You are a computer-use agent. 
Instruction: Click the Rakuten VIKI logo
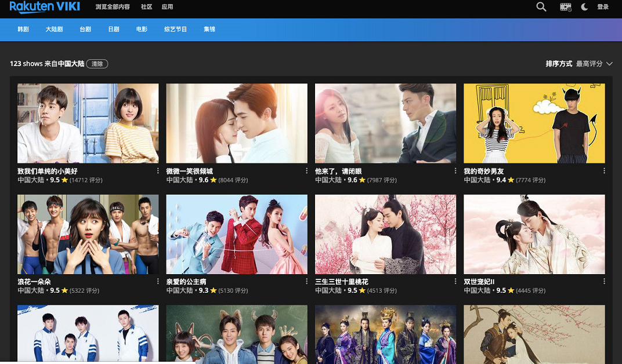[x=45, y=7]
